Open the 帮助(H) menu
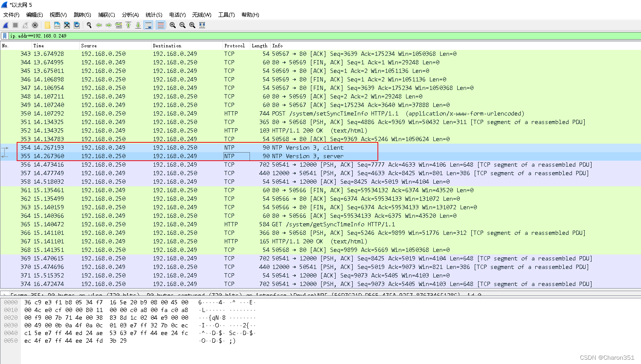This screenshot has height=364, width=641. click(250, 14)
